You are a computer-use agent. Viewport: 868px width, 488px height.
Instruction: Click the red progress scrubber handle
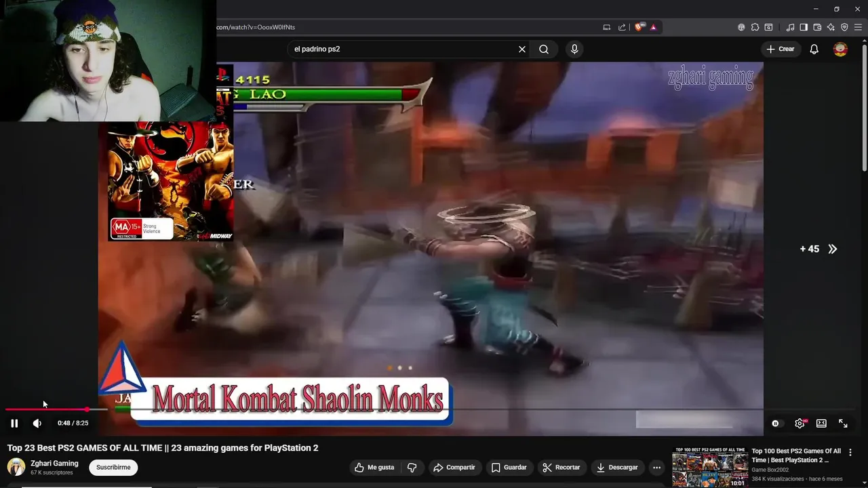pos(87,409)
